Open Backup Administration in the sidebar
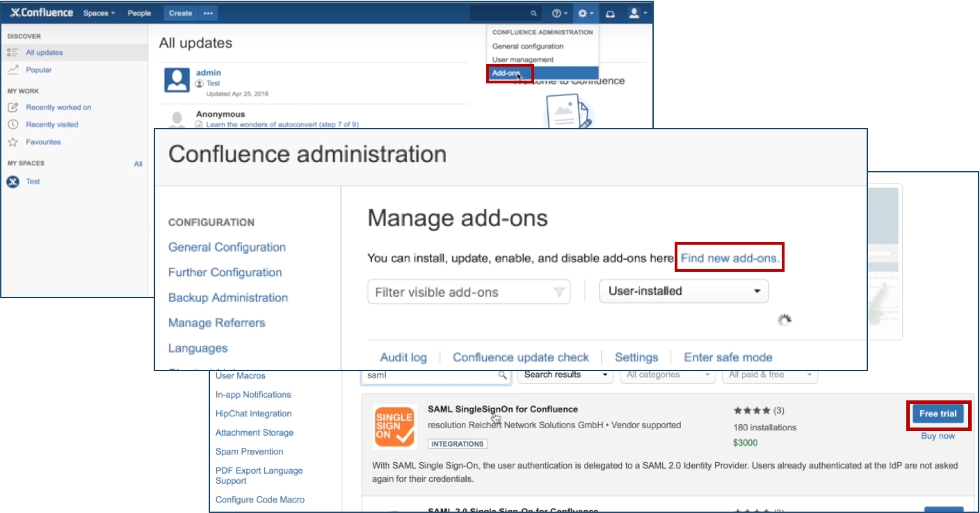This screenshot has width=980, height=513. 227,298
